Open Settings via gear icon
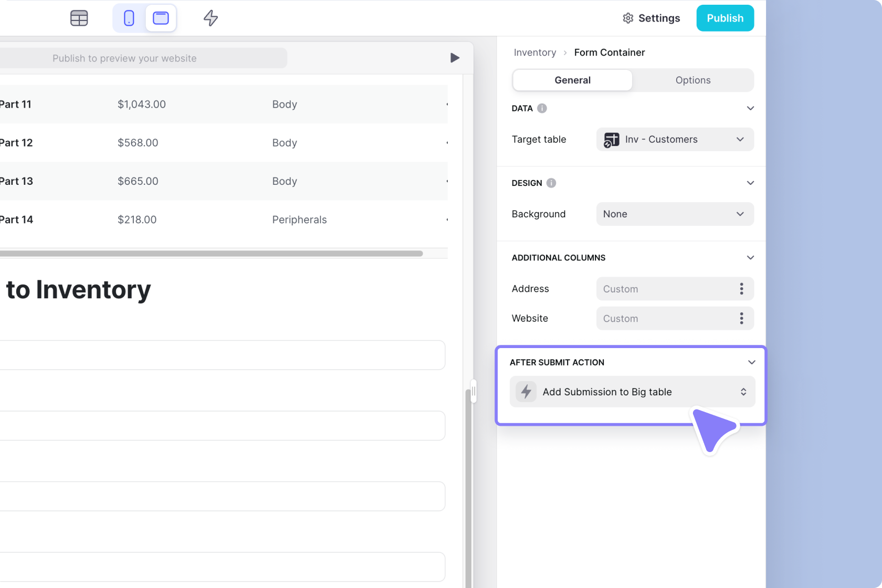This screenshot has width=882, height=588. tap(628, 18)
